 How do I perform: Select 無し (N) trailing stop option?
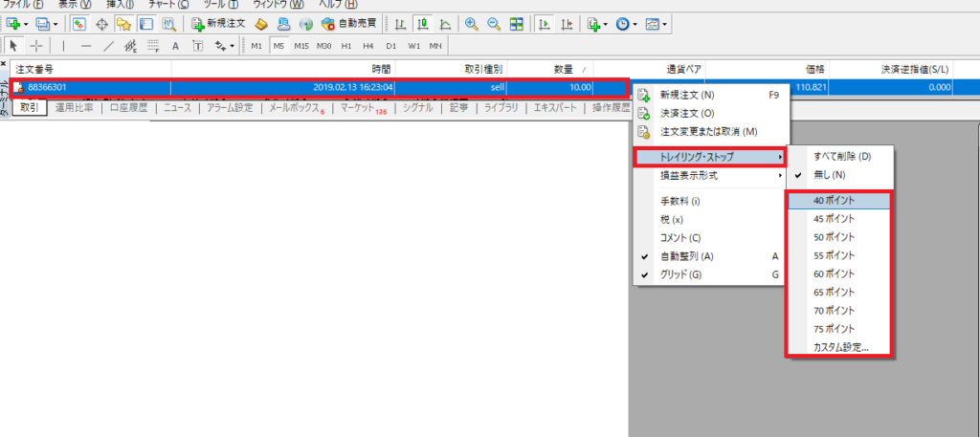[829, 175]
